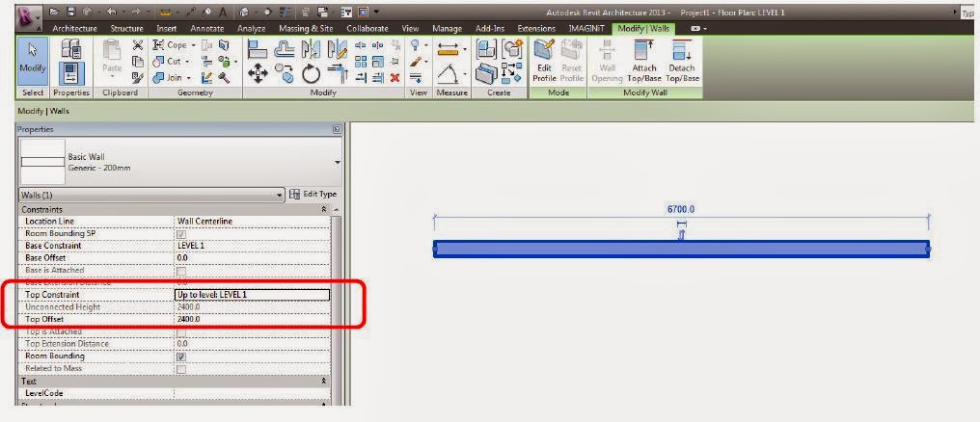980x422 pixels.
Task: Choose the Rotate tool icon
Action: click(x=311, y=74)
